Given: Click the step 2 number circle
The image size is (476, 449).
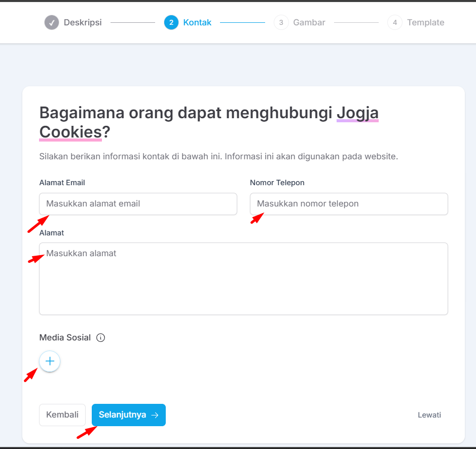Looking at the screenshot, I should click(x=171, y=22).
